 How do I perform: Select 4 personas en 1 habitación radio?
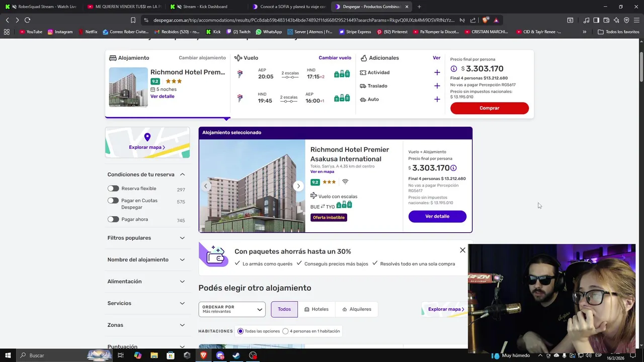[285, 331]
